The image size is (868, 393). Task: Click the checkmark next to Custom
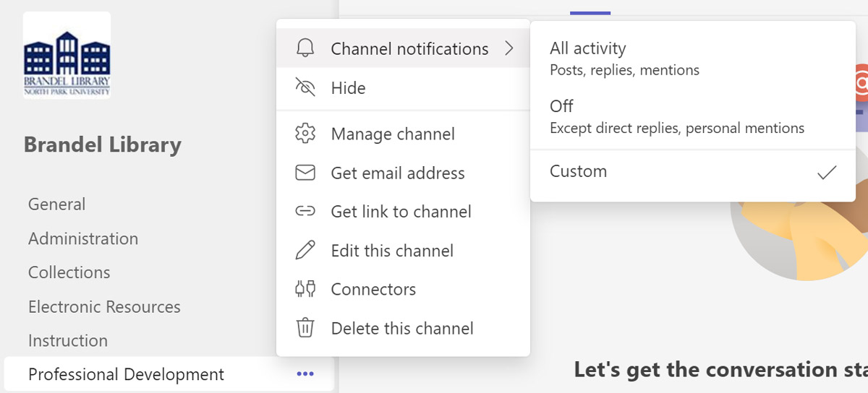826,172
